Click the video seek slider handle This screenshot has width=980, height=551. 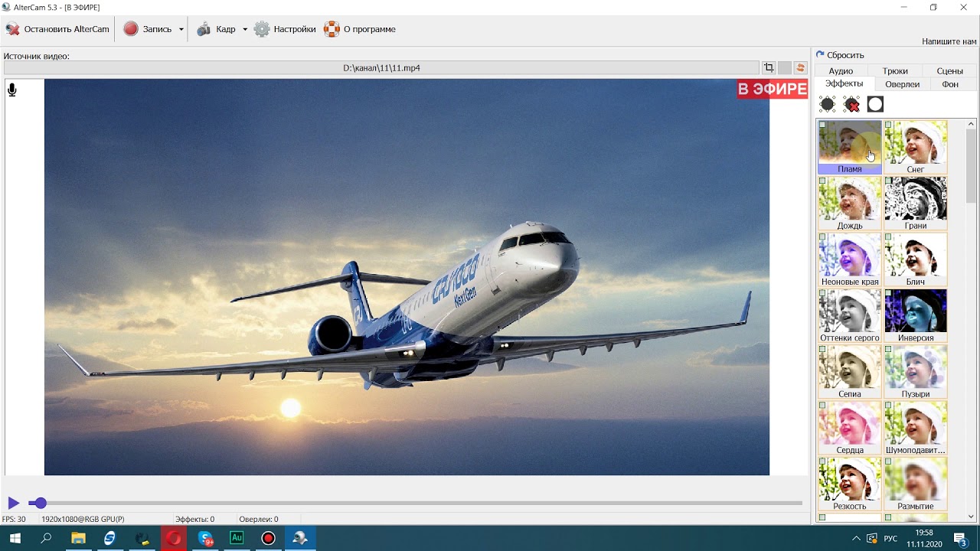41,503
